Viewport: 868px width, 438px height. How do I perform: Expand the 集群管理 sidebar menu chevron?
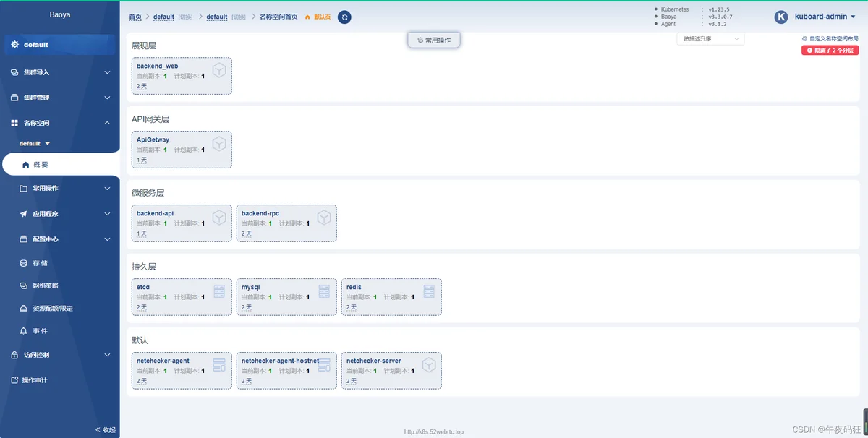pos(107,98)
